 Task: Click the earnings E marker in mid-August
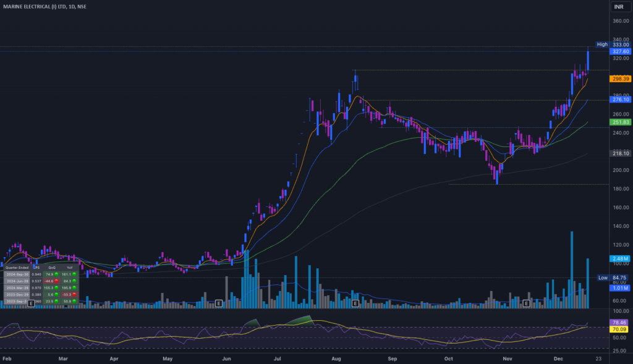pyautogui.click(x=355, y=303)
